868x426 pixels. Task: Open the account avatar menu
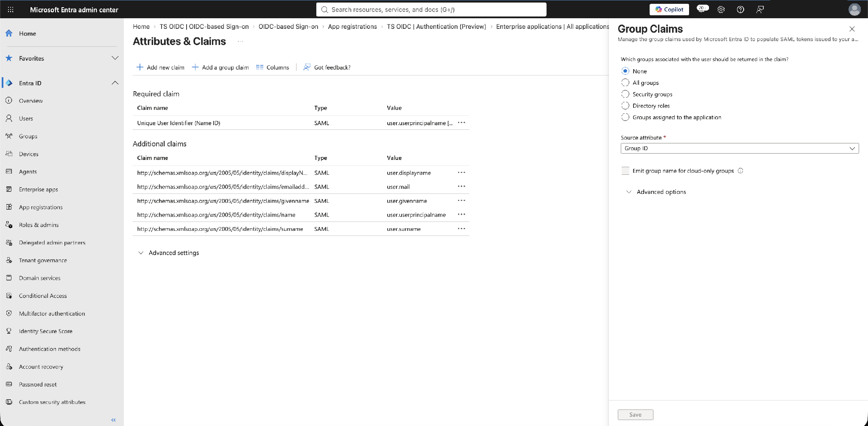click(854, 9)
